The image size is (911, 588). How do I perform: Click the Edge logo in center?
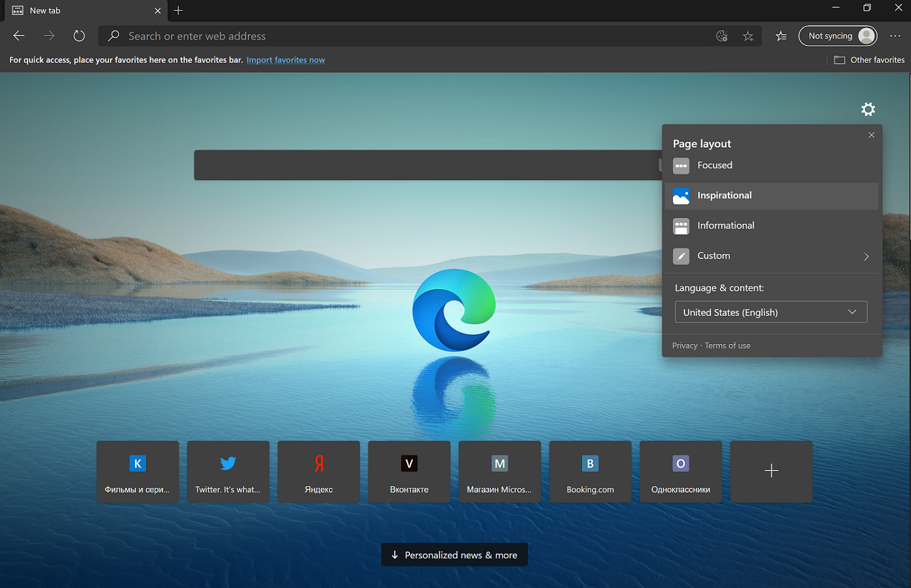pyautogui.click(x=454, y=310)
